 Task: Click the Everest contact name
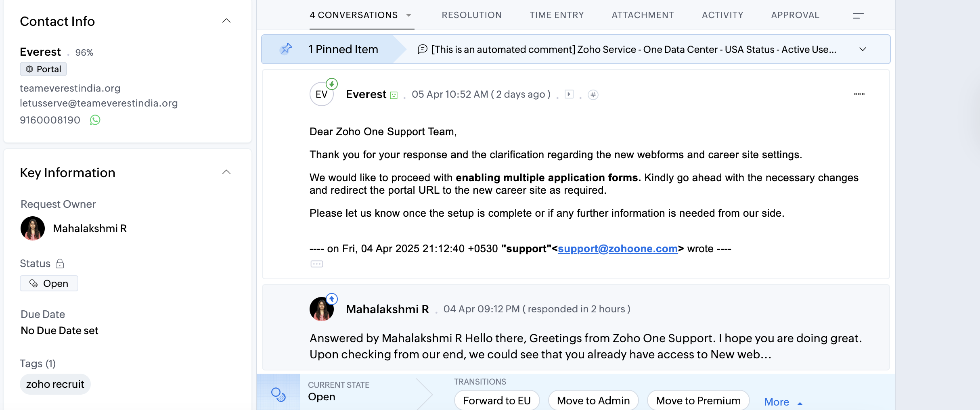tap(40, 52)
